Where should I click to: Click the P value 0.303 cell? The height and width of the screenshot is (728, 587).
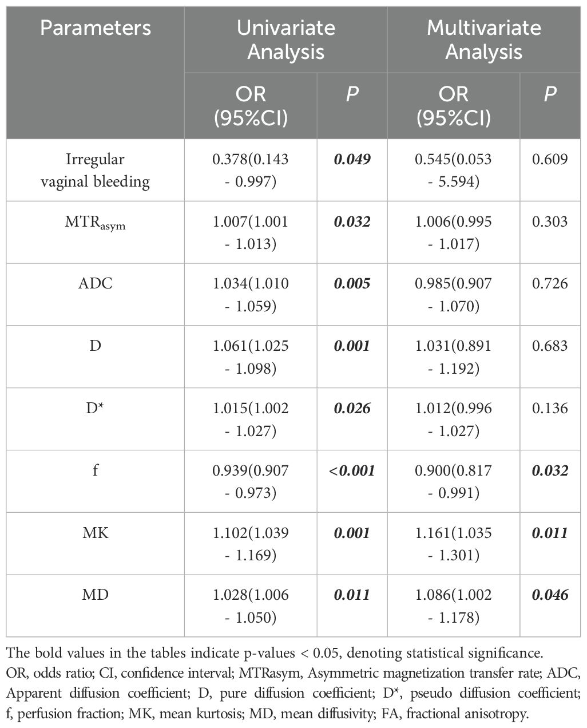pos(550,221)
